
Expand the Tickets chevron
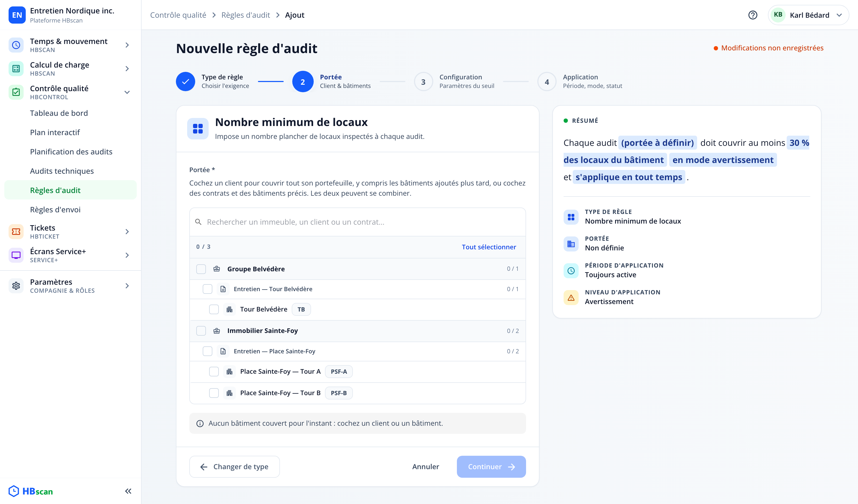click(x=127, y=232)
